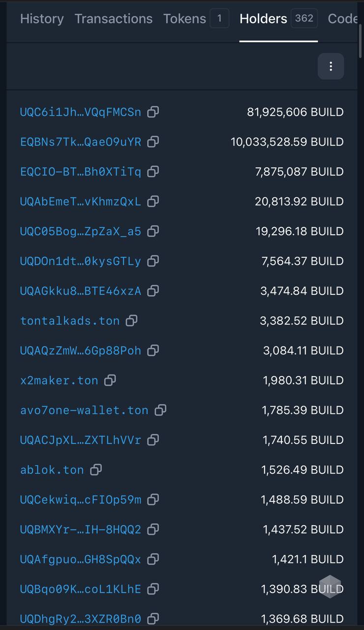Screen dimensions: 364x630
Task: Copy the tontalkads.ton address
Action: point(131,321)
